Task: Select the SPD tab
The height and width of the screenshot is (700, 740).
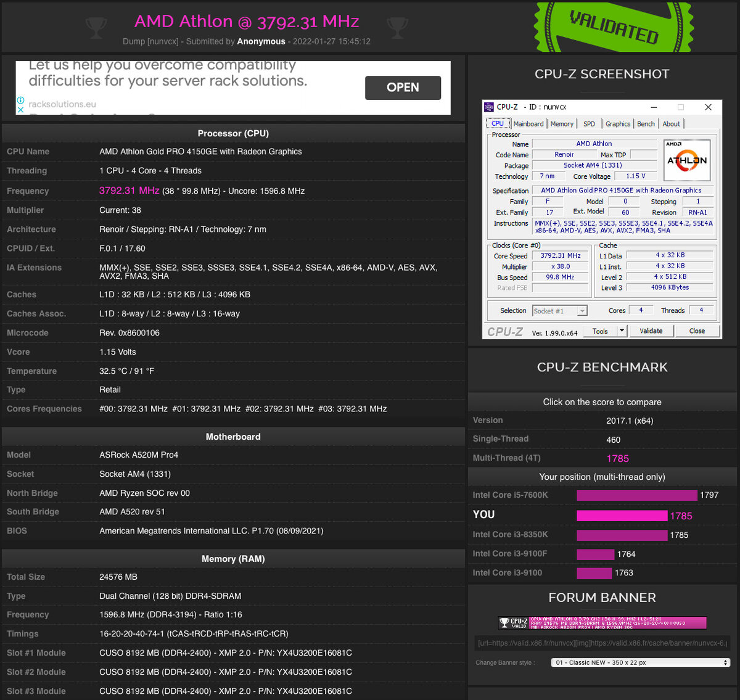Action: (x=590, y=124)
